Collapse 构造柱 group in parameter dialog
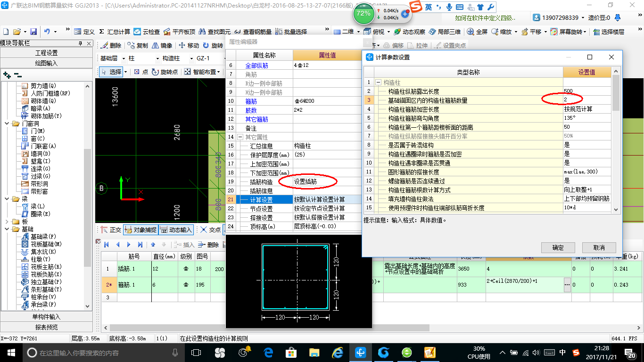This screenshot has width=644, height=362. click(x=378, y=82)
